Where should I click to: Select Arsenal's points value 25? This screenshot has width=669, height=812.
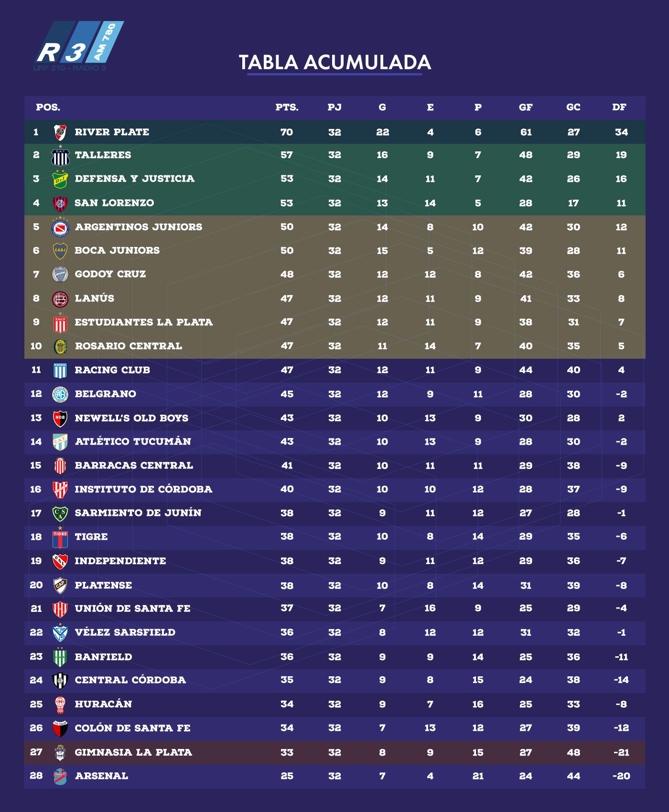coord(287,776)
